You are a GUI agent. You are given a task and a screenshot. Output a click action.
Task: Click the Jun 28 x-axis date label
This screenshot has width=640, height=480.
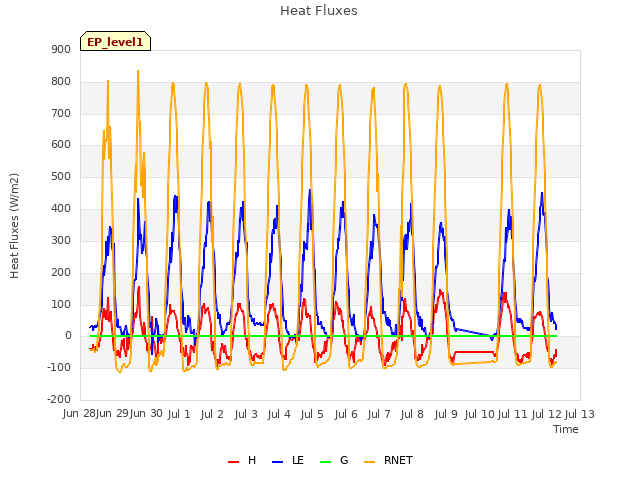[79, 414]
